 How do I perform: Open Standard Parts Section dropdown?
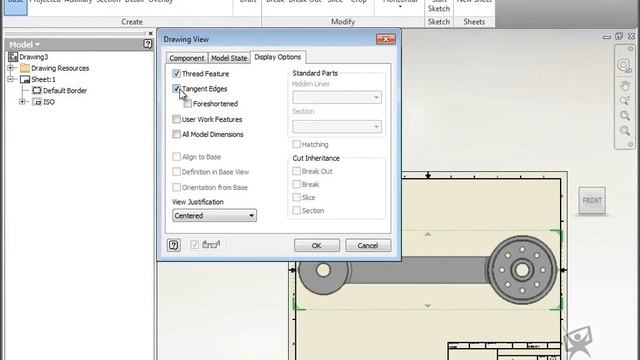click(337, 127)
